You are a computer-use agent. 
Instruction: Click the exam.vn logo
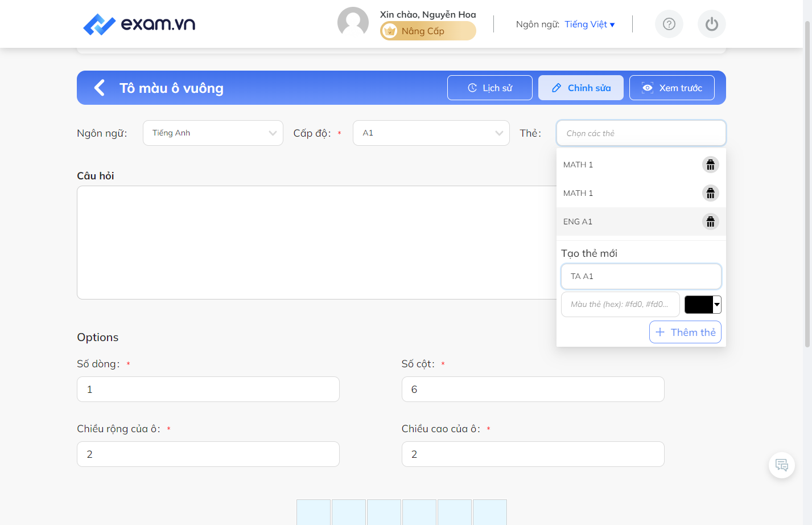pyautogui.click(x=139, y=24)
